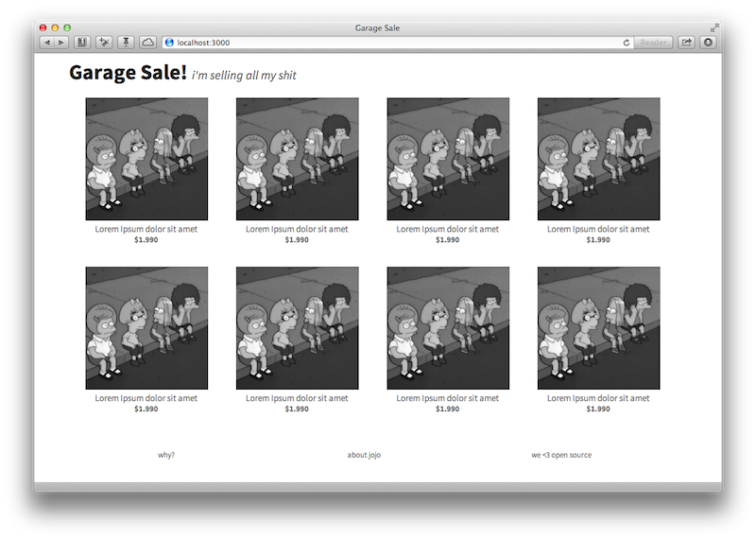756x540 pixels.
Task: Click the bookmark extension icon in the toolbar
Action: point(82,43)
